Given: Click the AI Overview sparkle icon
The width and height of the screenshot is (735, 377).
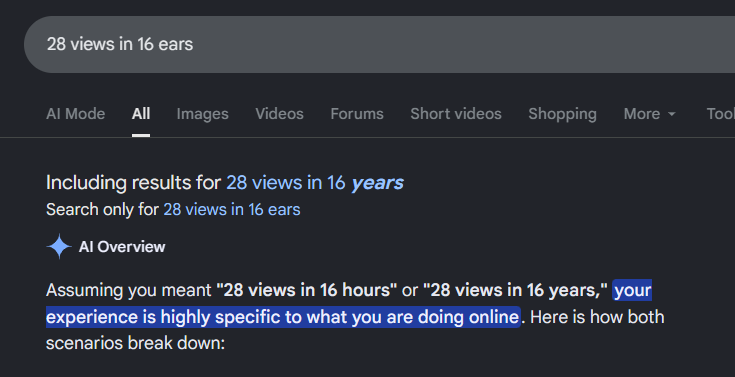Looking at the screenshot, I should click(59, 247).
